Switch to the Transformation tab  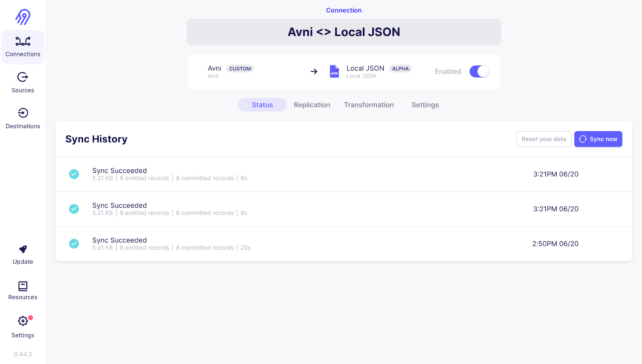[369, 105]
